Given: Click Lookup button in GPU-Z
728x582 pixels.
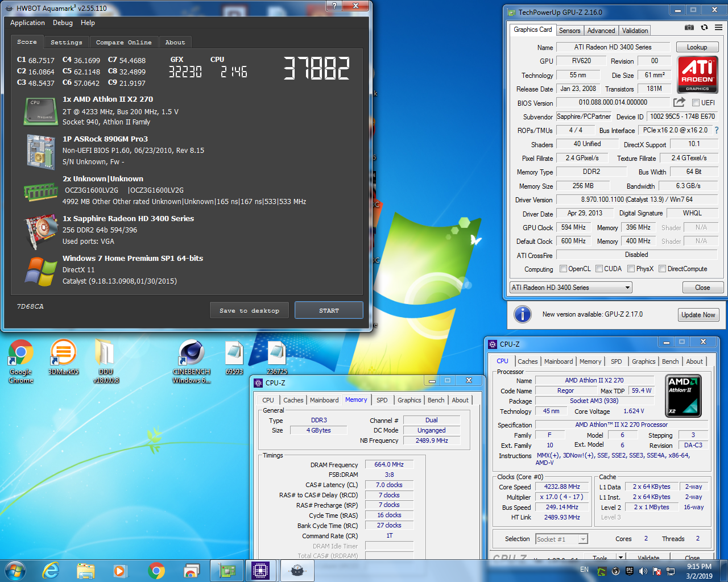Looking at the screenshot, I should (x=697, y=47).
